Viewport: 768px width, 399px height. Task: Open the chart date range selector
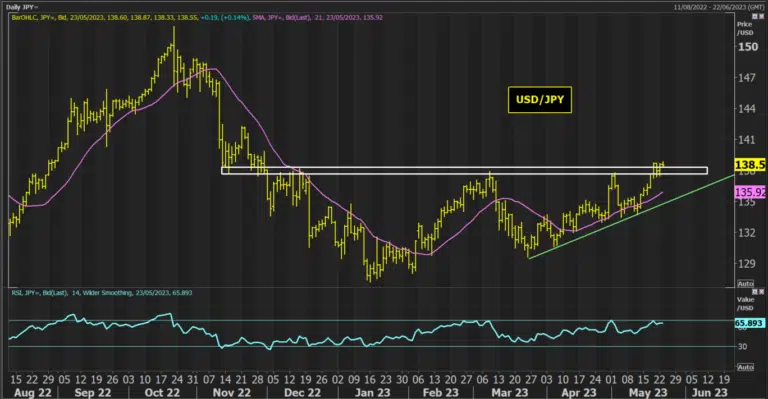719,7
